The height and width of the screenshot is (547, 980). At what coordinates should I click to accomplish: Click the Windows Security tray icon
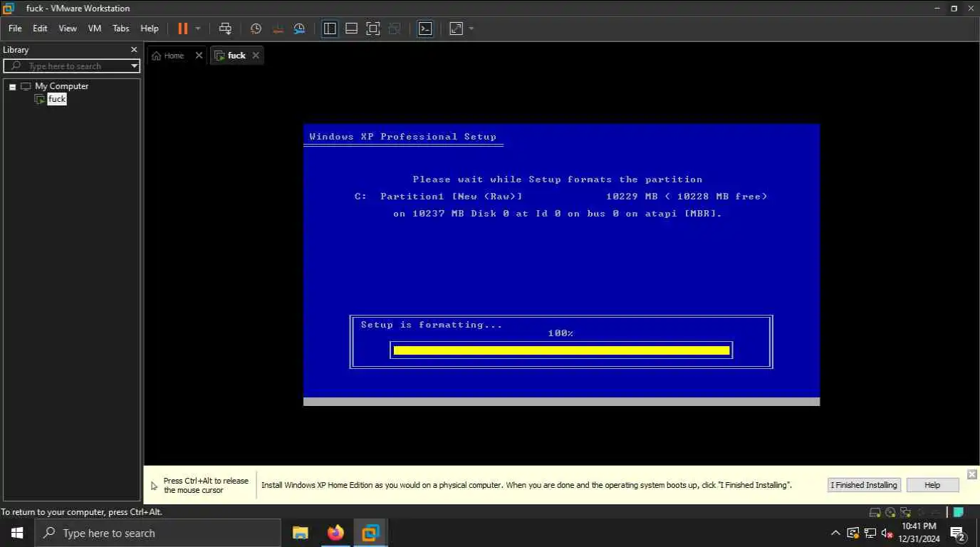853,533
